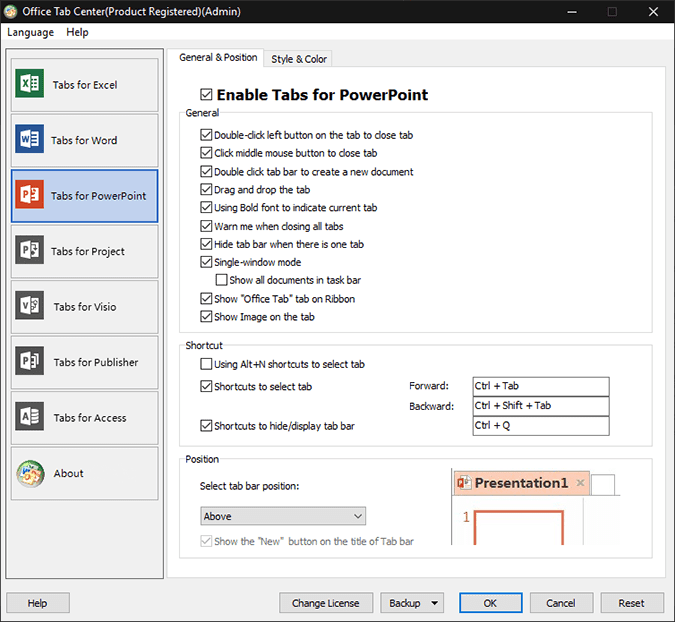675x622 pixels.
Task: Click the Backward shortcut field Ctrl + Shift + Tab
Action: point(541,406)
